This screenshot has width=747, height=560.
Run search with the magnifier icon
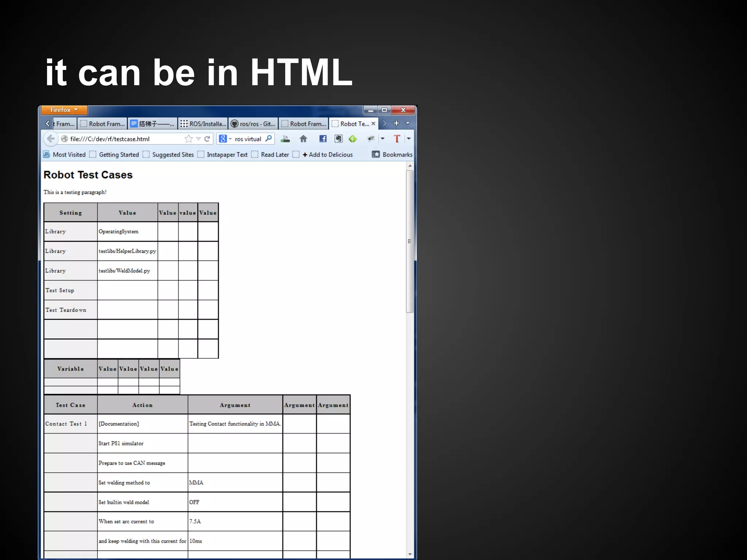tap(268, 139)
